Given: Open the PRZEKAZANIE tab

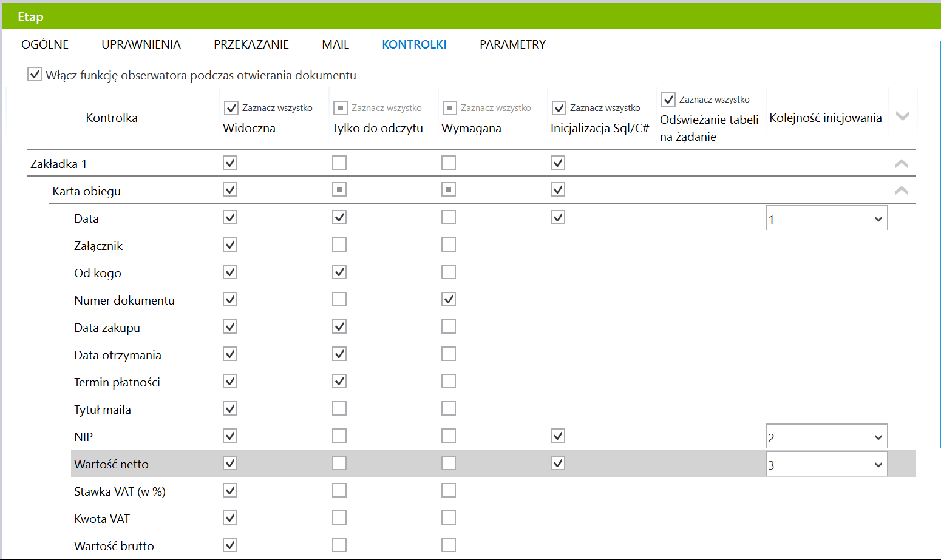Looking at the screenshot, I should [251, 44].
